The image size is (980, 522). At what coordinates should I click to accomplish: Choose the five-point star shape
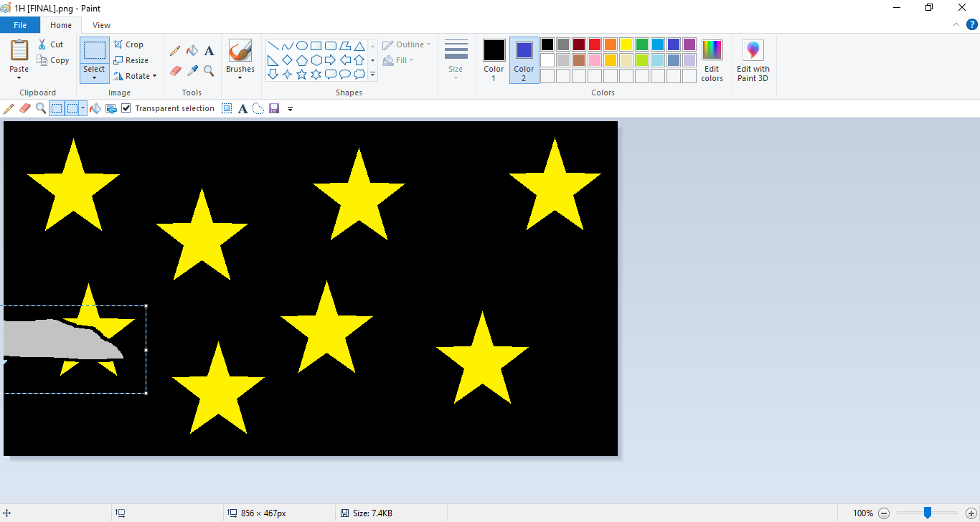click(x=302, y=75)
